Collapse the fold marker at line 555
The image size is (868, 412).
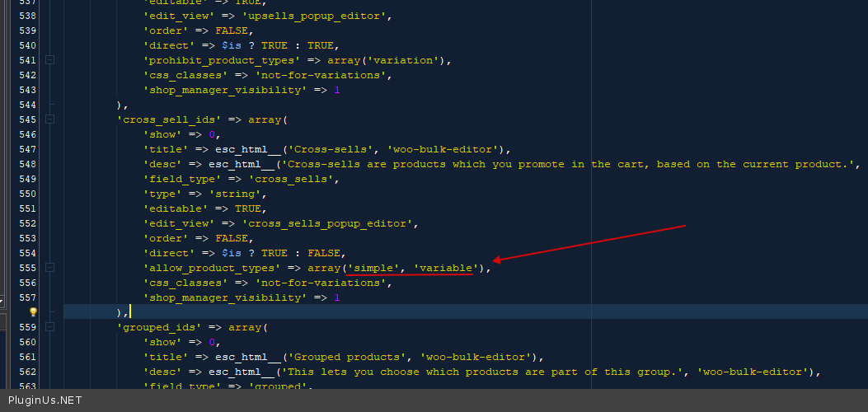coord(50,268)
